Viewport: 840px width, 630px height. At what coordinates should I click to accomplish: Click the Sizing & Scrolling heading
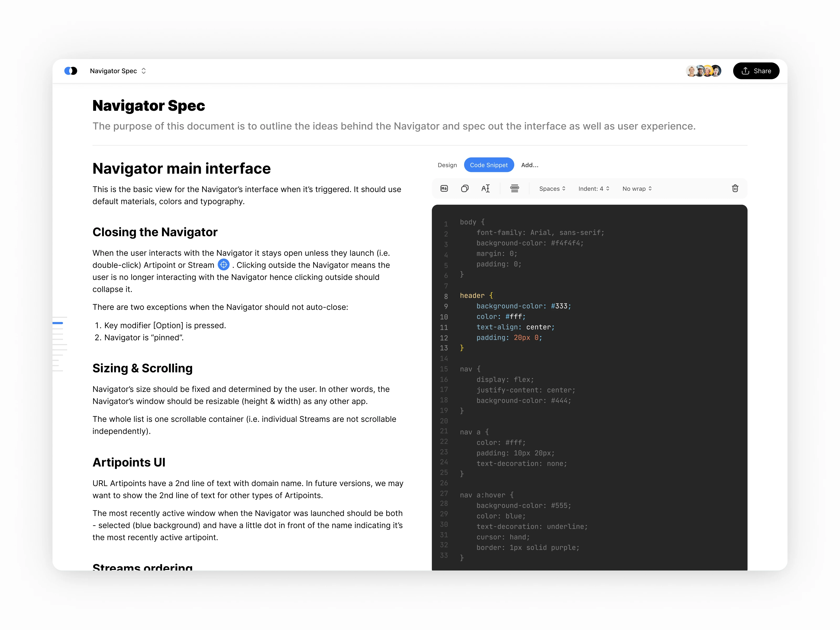pyautogui.click(x=142, y=368)
